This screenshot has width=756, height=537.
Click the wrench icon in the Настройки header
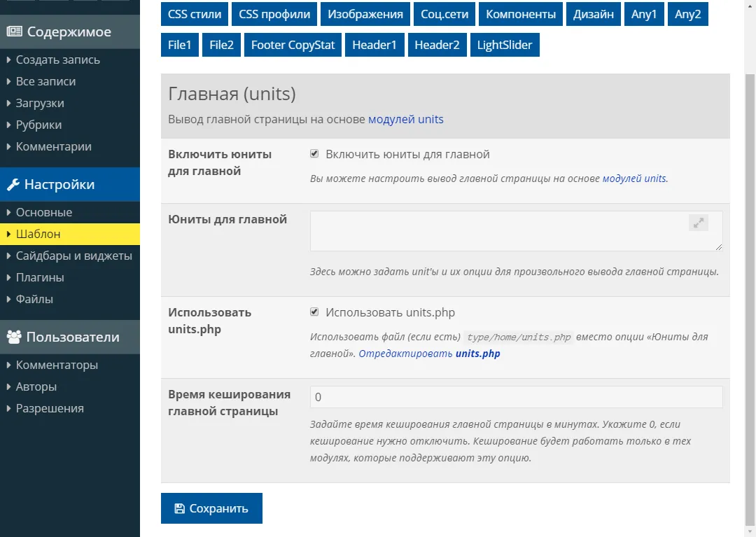(x=12, y=184)
